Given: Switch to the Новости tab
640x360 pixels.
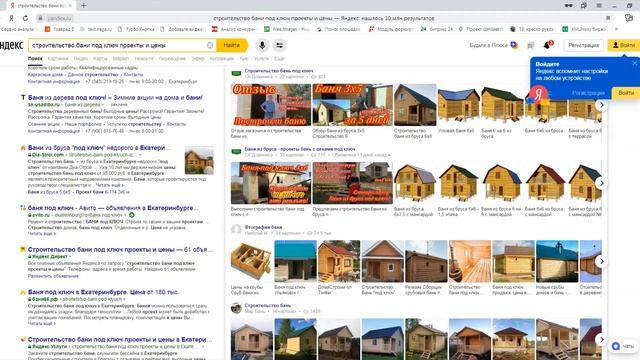Looking at the screenshot, I should pyautogui.click(x=144, y=59).
